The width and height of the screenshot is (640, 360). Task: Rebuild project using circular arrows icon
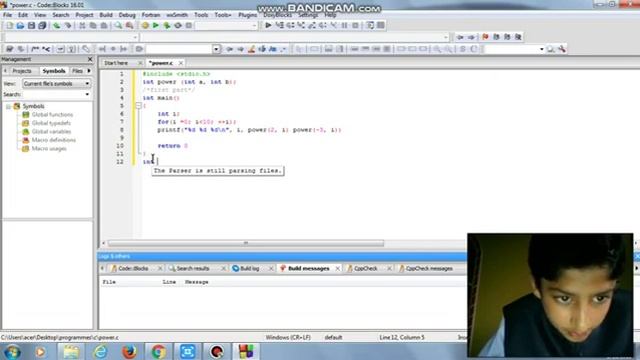point(178,25)
